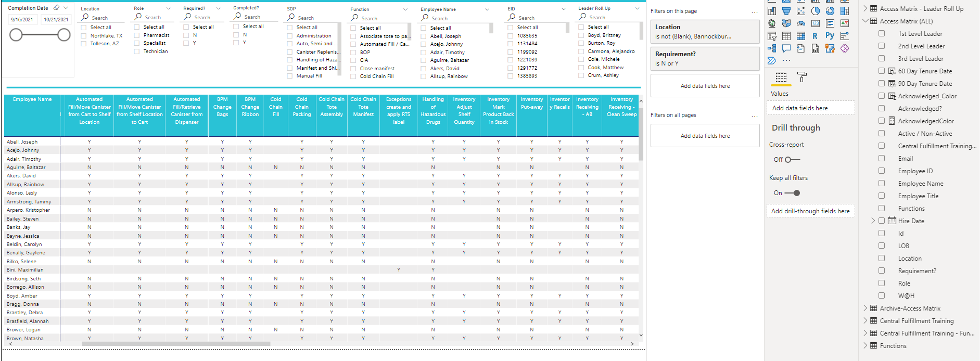Select the Slicer visual

click(x=772, y=36)
